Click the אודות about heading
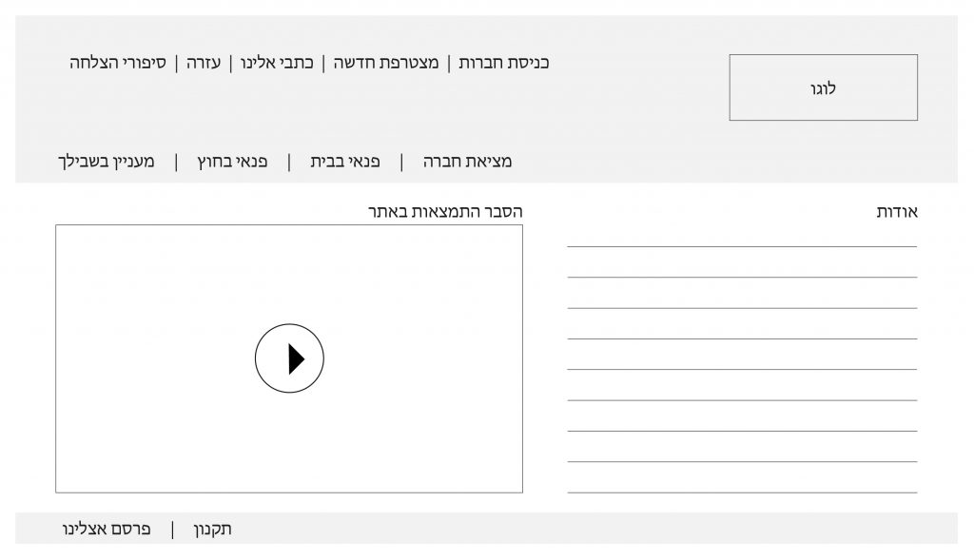974x560 pixels. [897, 212]
